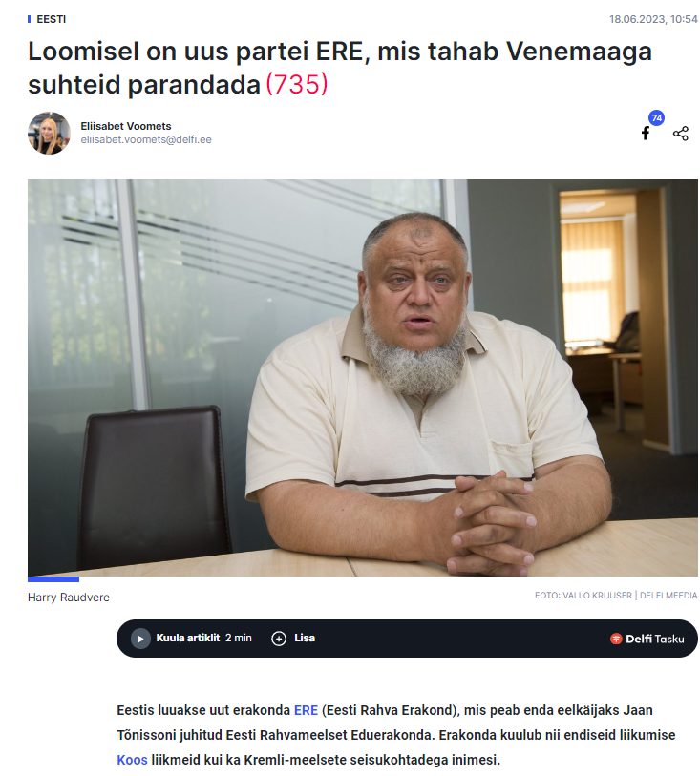Open the 735 comments link

pyautogui.click(x=297, y=84)
